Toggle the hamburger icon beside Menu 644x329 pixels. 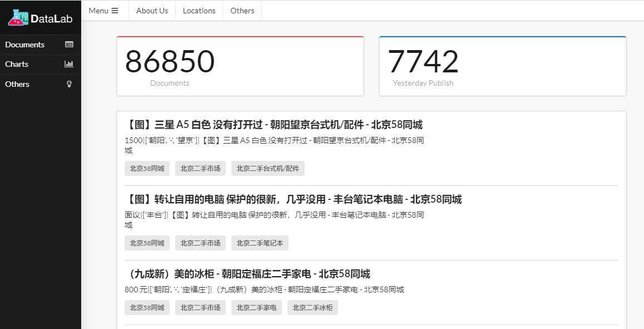(115, 11)
